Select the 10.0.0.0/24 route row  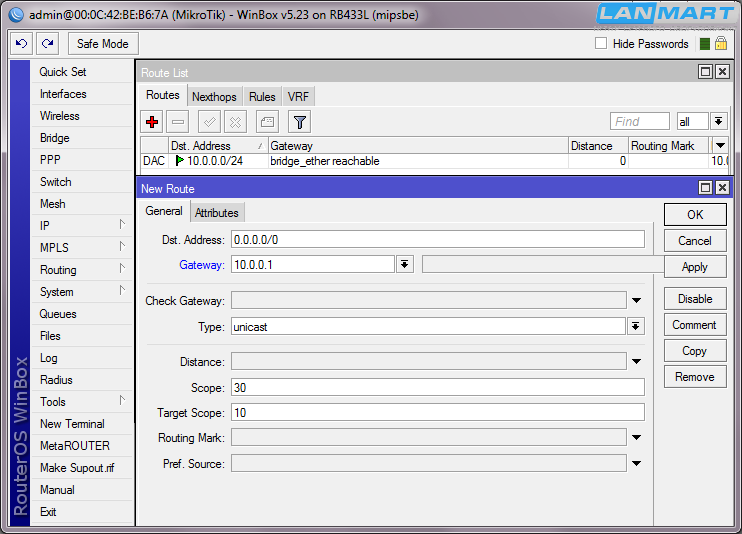click(434, 161)
